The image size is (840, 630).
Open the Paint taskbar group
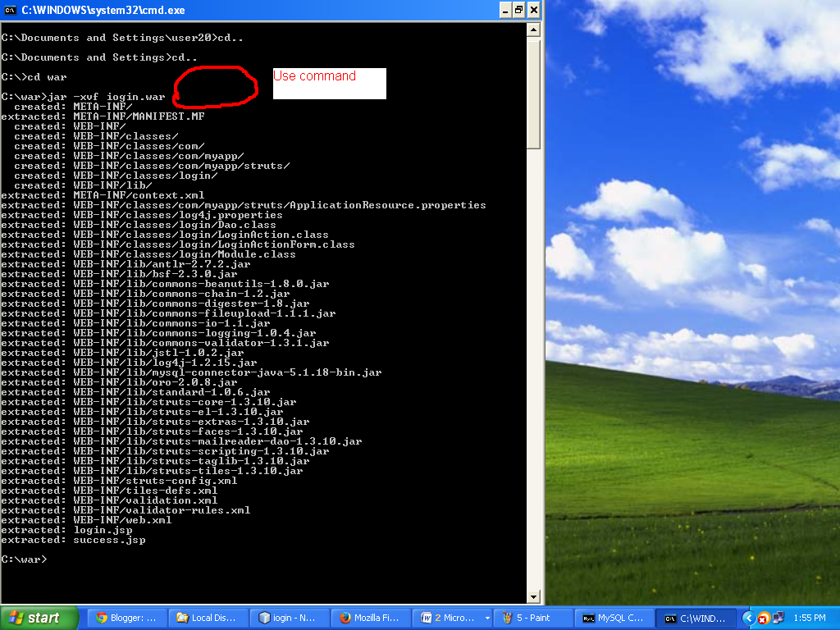click(x=533, y=618)
